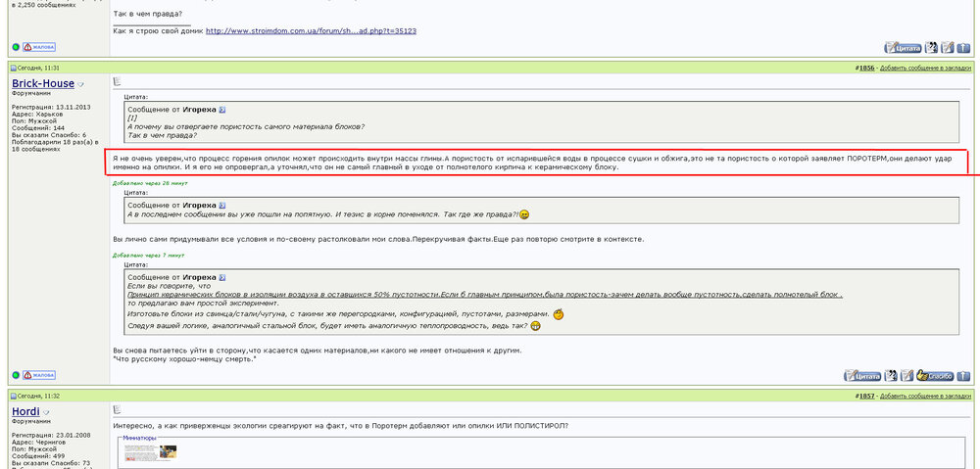
Task: Expand dropdown arrow next to Brick-House
Action: pyautogui.click(x=80, y=84)
